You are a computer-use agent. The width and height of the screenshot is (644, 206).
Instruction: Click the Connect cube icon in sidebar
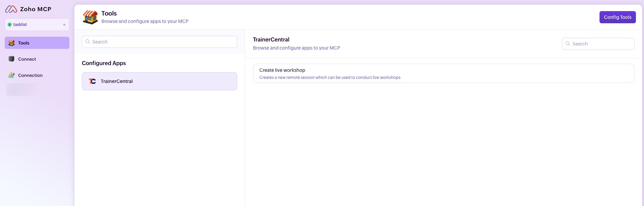pyautogui.click(x=11, y=59)
